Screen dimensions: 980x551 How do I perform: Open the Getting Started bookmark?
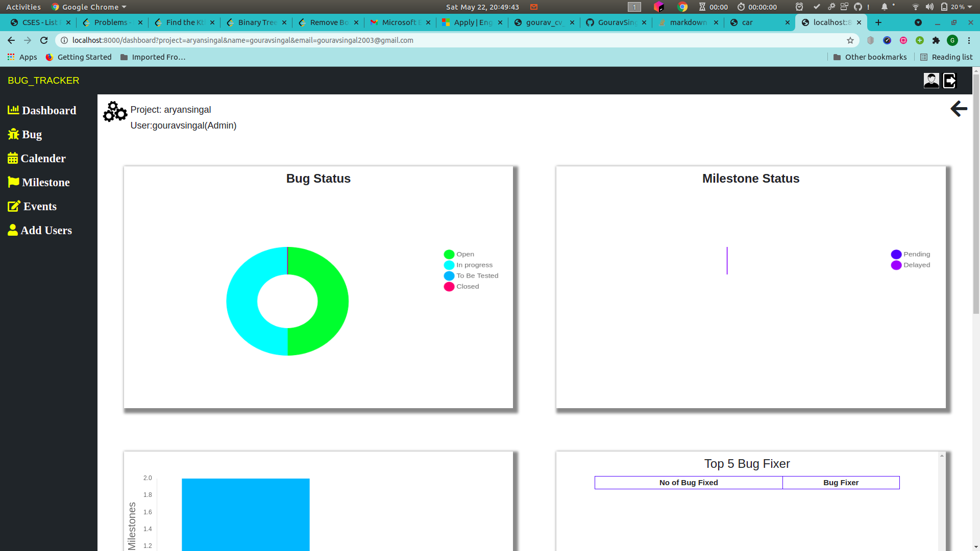click(78, 57)
